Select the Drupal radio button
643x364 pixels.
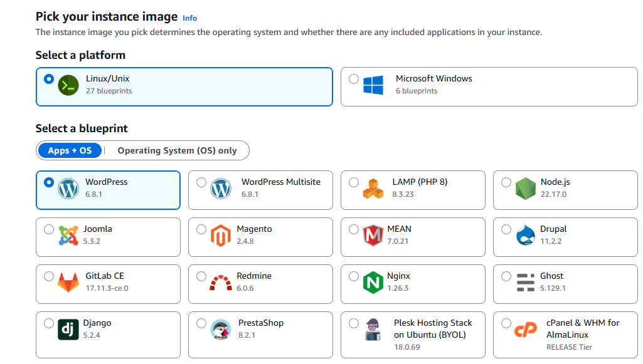coord(506,229)
